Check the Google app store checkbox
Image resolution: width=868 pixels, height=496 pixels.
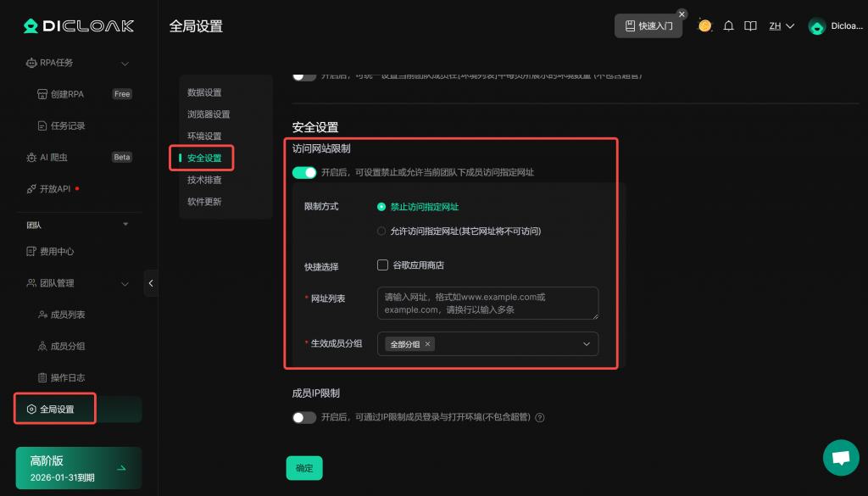pyautogui.click(x=382, y=265)
